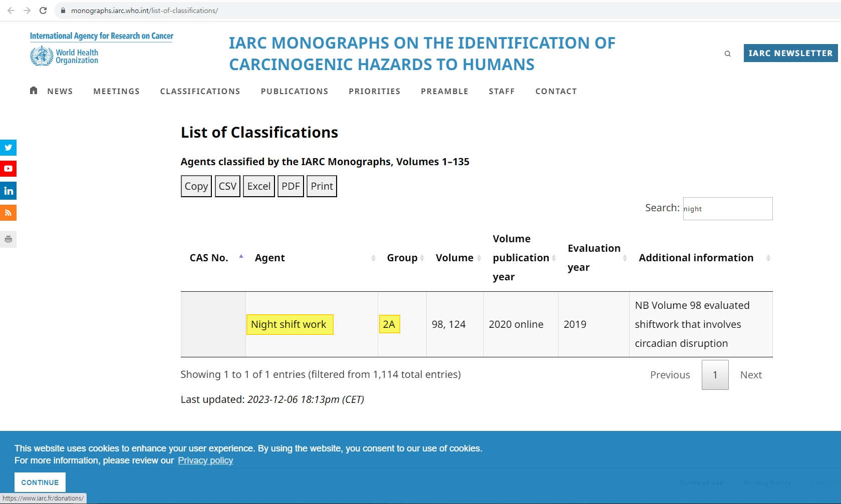Export table with the PDF button
This screenshot has width=841, height=504.
click(x=291, y=186)
